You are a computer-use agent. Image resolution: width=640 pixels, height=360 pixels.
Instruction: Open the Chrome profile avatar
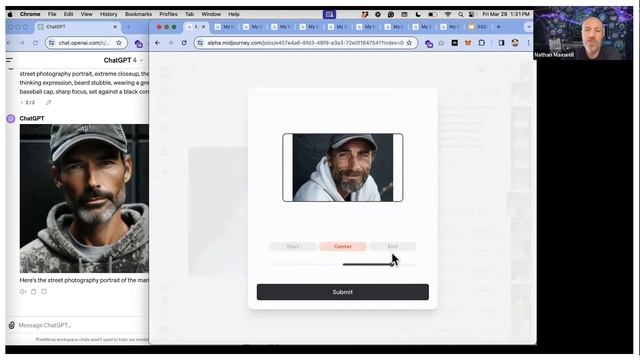(x=515, y=43)
